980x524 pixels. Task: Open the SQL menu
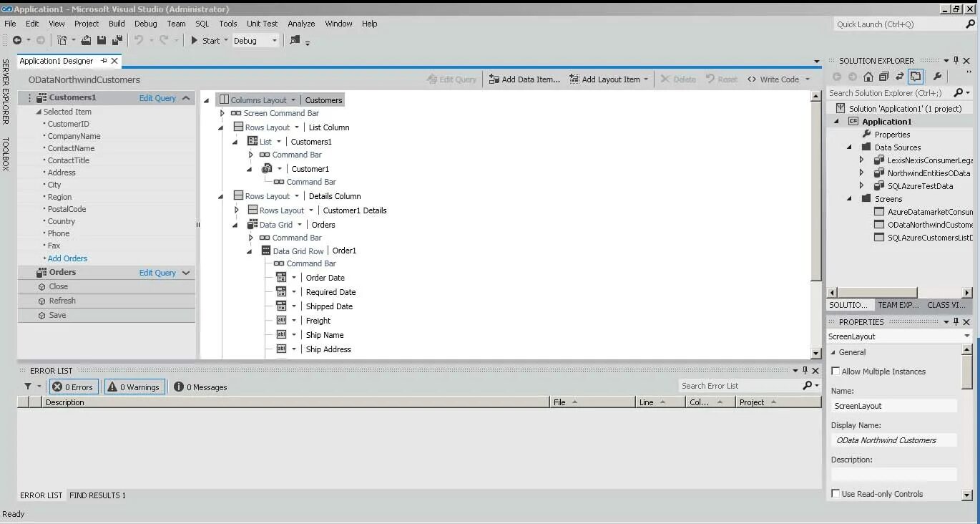202,24
